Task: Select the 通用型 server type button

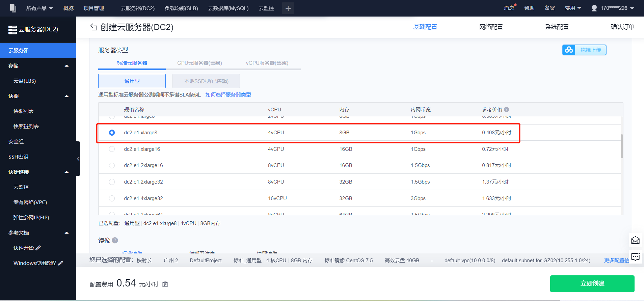Action: tap(132, 81)
